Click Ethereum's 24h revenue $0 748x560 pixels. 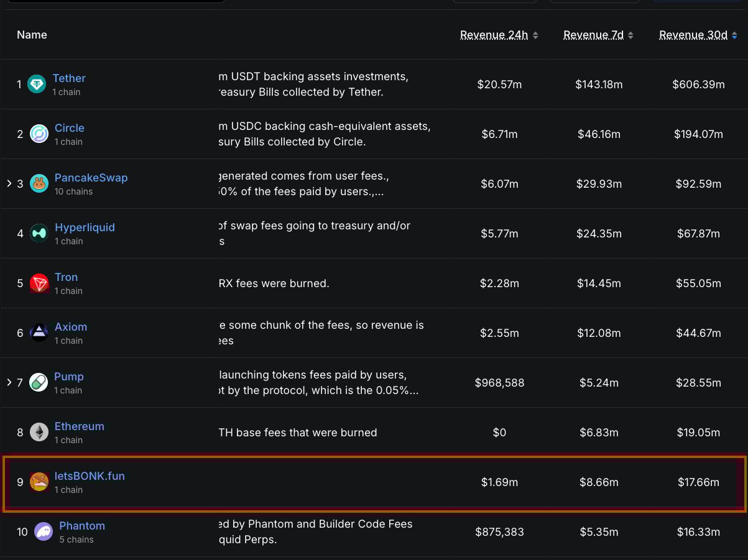point(499,433)
